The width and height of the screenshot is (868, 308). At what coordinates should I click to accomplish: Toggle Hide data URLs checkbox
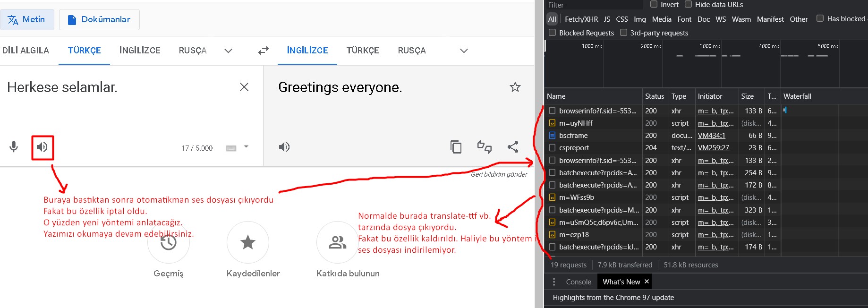[689, 4]
